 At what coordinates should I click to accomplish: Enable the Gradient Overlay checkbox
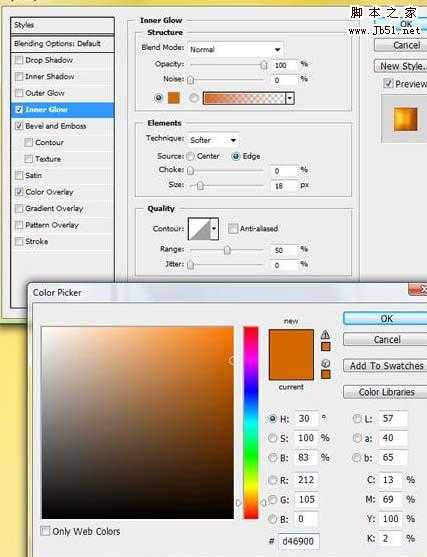click(x=19, y=208)
